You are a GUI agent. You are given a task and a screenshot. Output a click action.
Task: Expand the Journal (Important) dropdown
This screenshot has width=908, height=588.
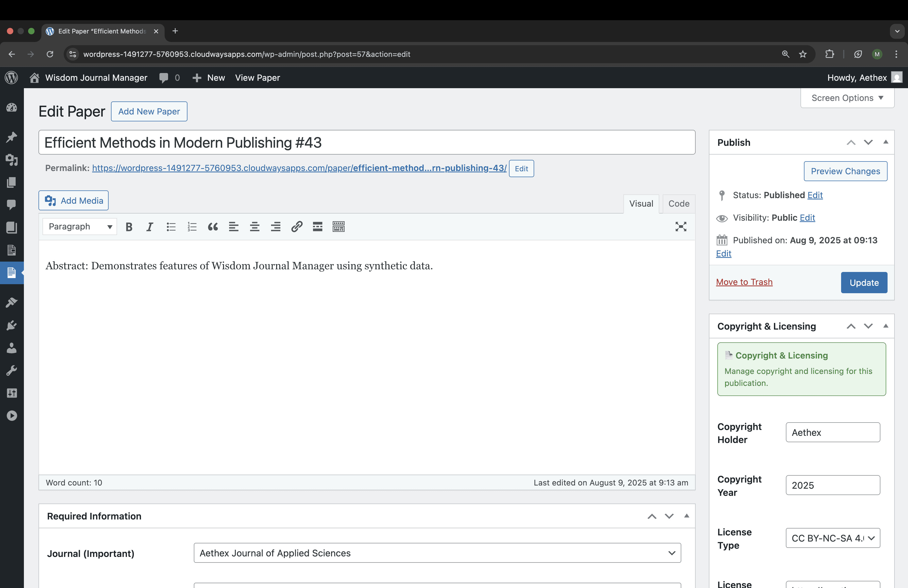coord(437,553)
